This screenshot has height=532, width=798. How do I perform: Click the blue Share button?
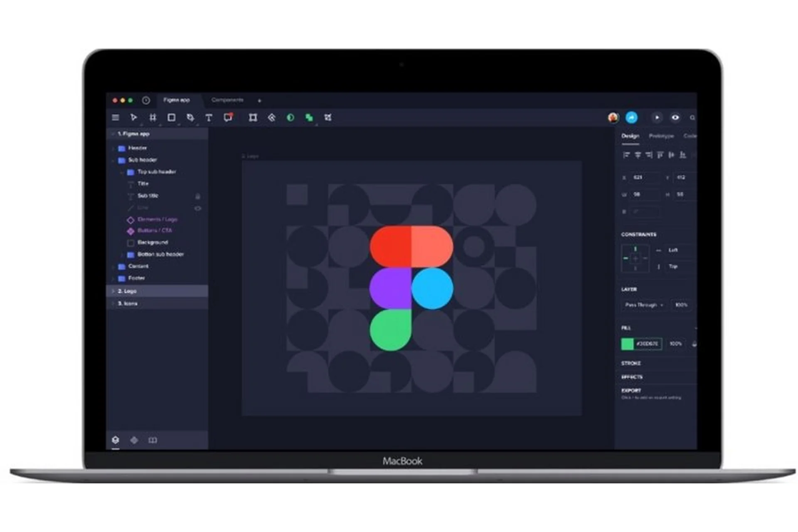pos(631,118)
